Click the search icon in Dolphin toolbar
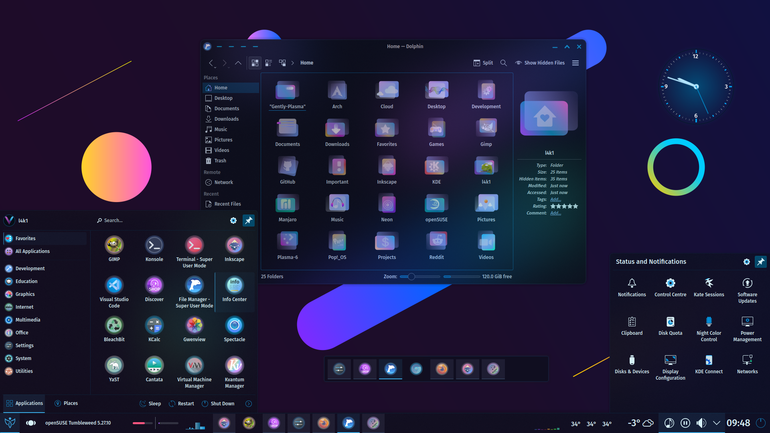The image size is (770, 433). [503, 63]
